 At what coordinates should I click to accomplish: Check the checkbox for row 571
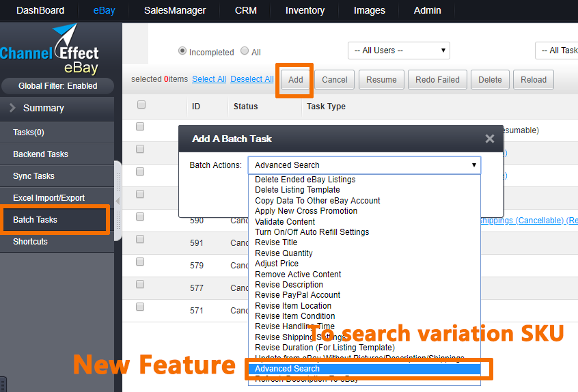tap(140, 307)
